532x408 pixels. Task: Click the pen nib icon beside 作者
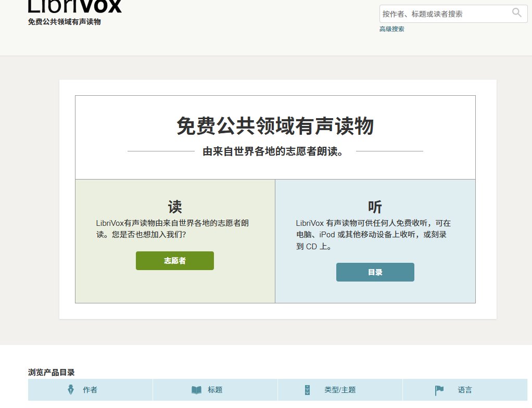tap(71, 390)
